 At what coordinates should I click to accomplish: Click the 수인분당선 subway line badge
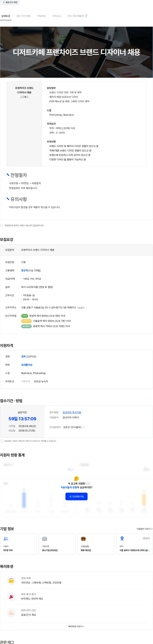26,321
